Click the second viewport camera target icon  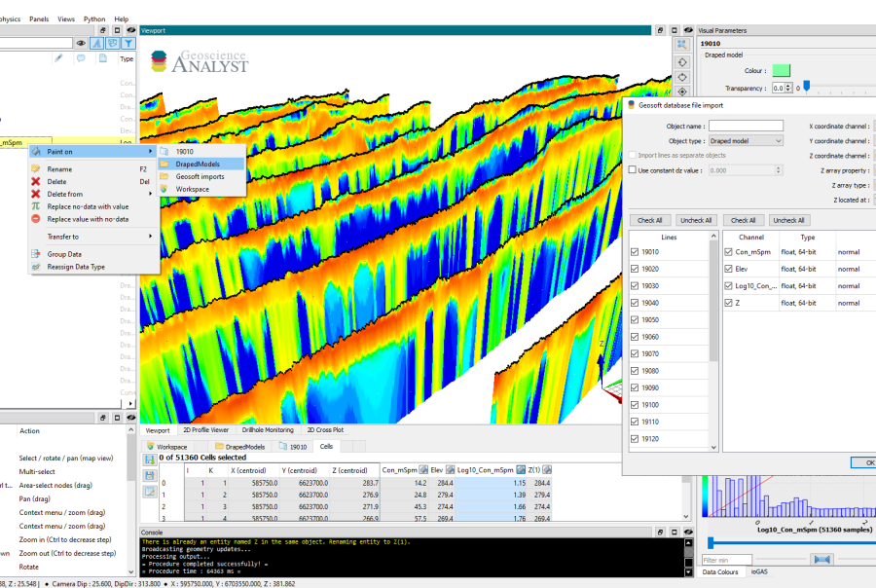pyautogui.click(x=681, y=62)
